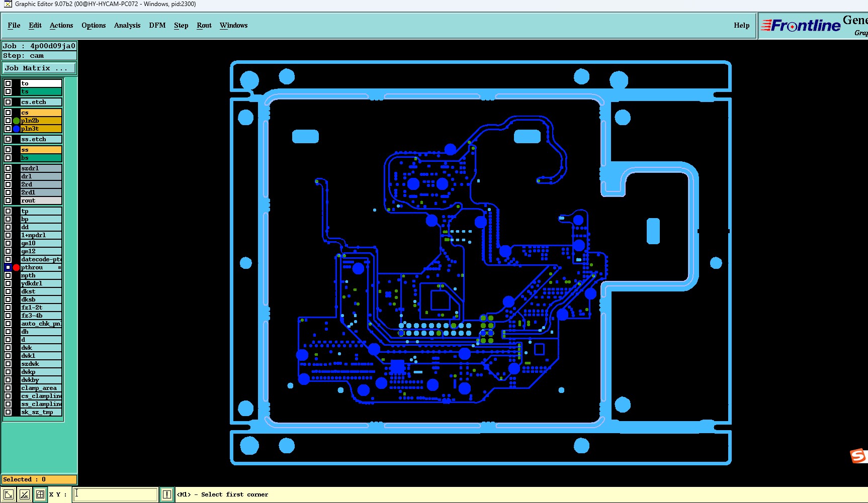Image resolution: width=868 pixels, height=503 pixels.
Task: Toggle the npth layer checkbox
Action: tap(8, 275)
